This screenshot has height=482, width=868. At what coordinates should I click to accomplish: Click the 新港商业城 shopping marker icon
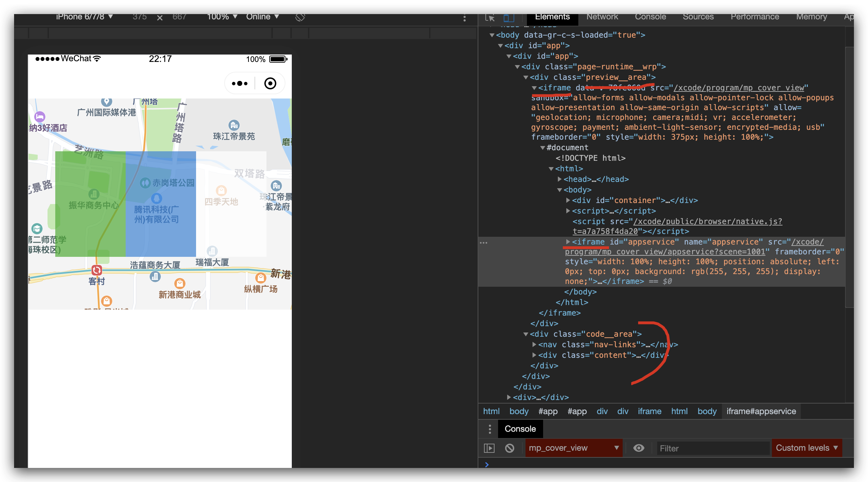click(x=180, y=284)
